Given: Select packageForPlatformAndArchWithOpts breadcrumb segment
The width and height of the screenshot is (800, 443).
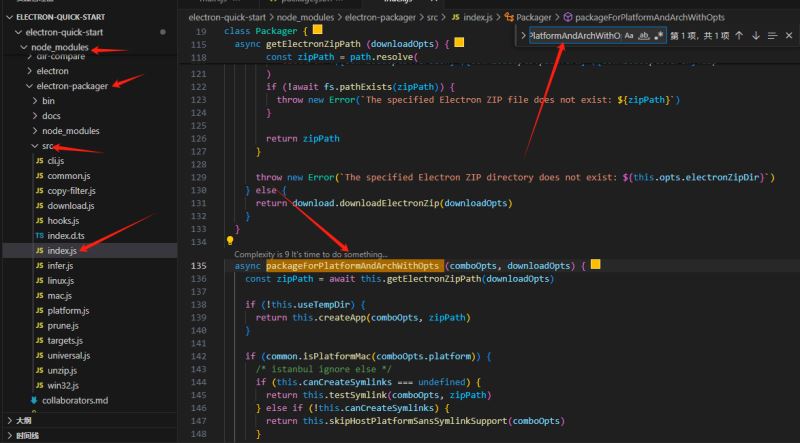Looking at the screenshot, I should pos(649,17).
